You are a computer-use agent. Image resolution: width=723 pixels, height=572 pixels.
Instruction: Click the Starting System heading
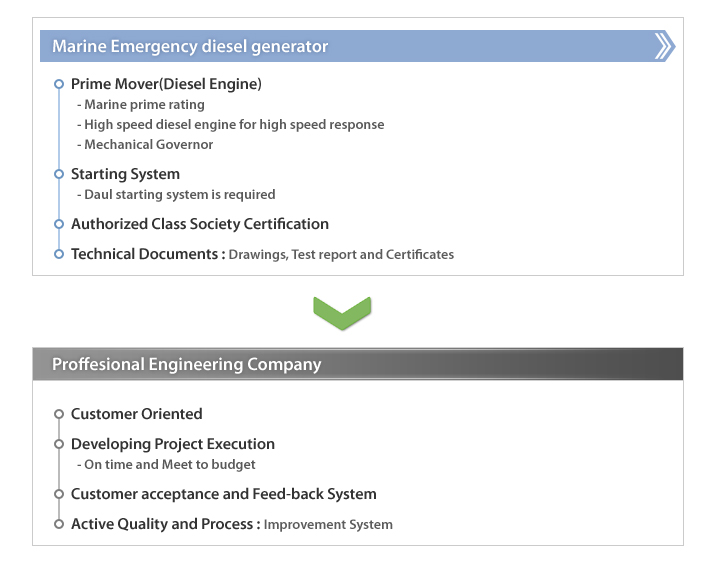pyautogui.click(x=125, y=174)
